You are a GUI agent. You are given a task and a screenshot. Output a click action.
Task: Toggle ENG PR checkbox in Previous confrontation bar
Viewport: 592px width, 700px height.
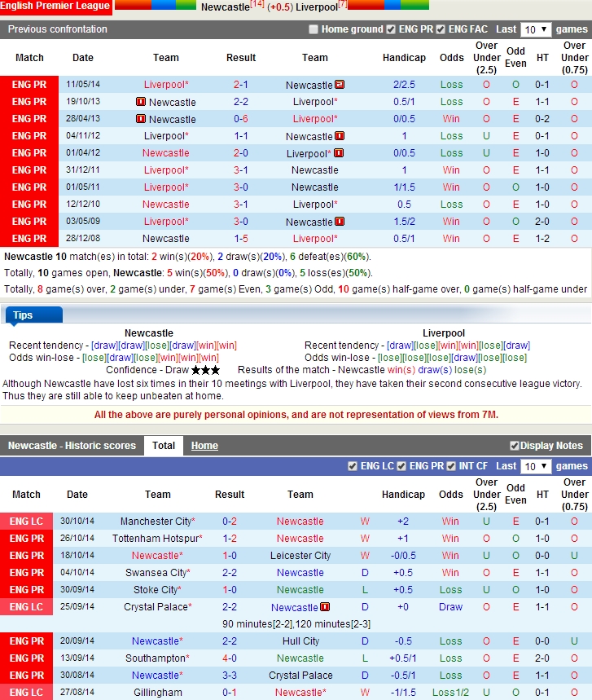click(391, 29)
